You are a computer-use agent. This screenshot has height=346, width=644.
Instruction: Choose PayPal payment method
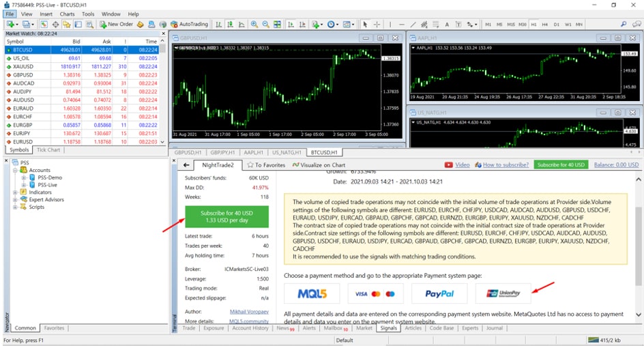click(x=439, y=293)
